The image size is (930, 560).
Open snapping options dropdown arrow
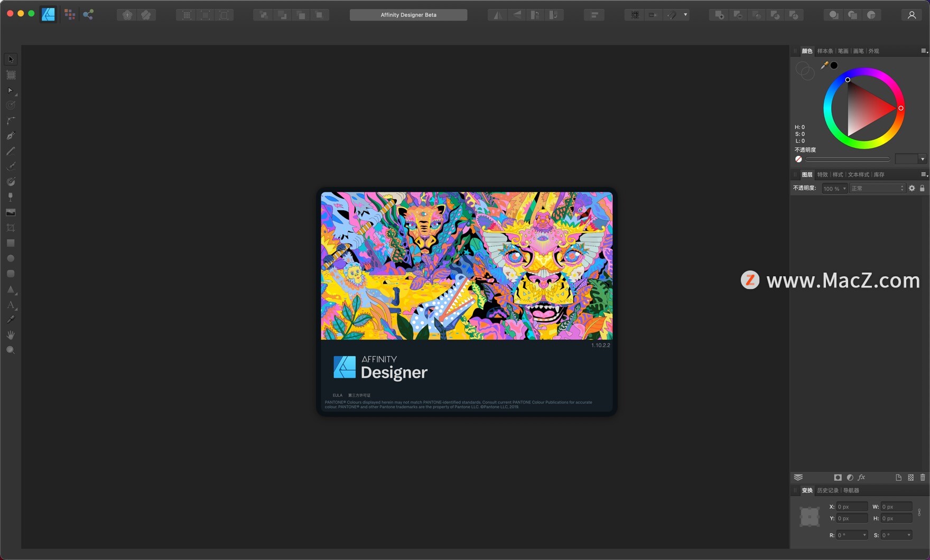coord(685,15)
